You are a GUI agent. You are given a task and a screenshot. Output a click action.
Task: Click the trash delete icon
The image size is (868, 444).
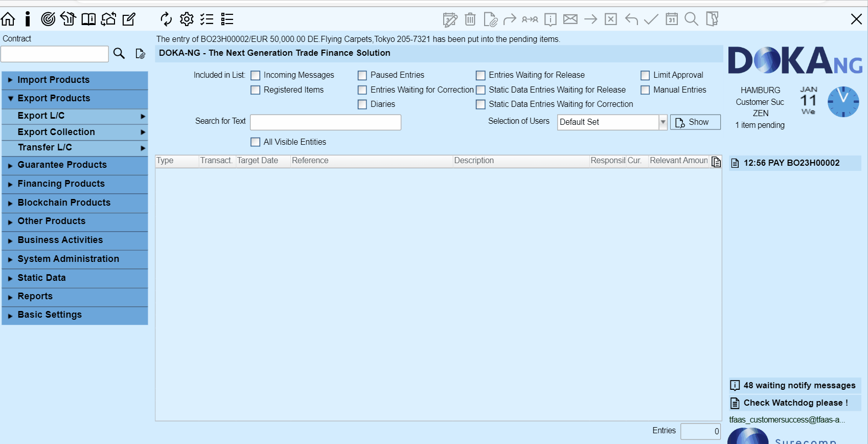[x=470, y=19]
